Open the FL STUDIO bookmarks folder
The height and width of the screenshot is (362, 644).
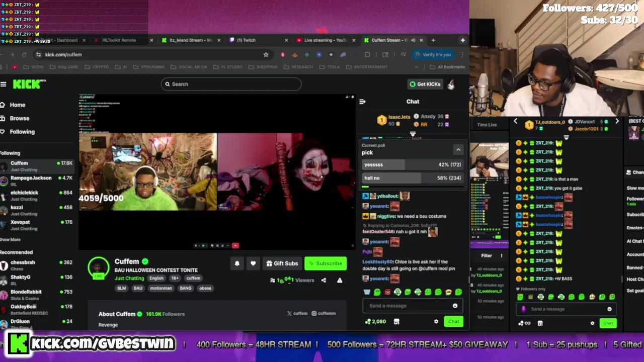point(227,67)
